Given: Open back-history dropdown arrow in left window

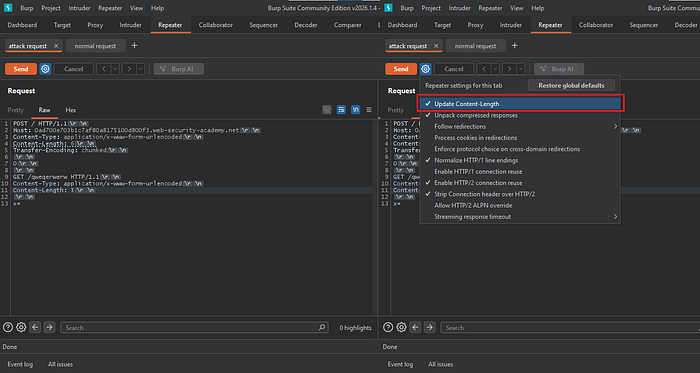Looking at the screenshot, I should tap(115, 69).
